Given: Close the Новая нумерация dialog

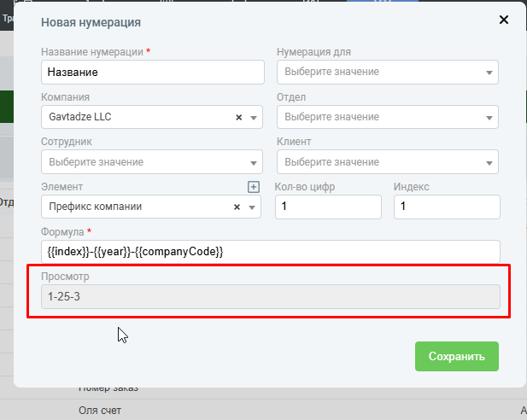Looking at the screenshot, I should point(503,20).
